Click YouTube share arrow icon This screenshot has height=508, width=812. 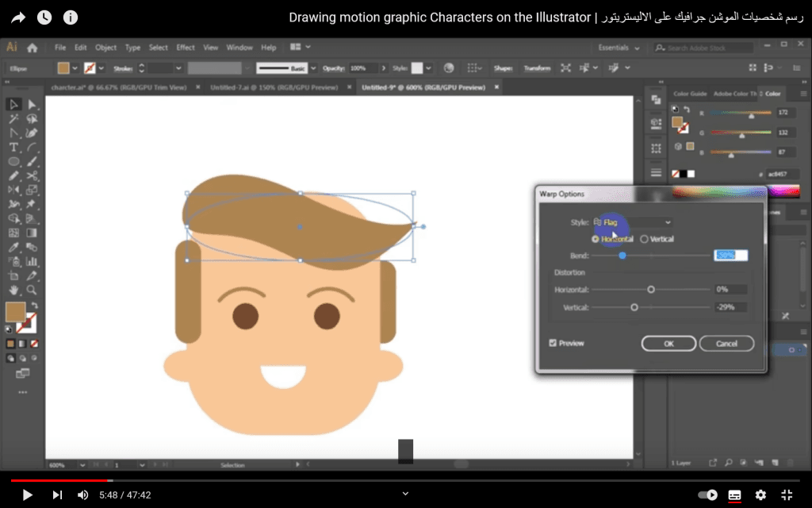[18, 17]
